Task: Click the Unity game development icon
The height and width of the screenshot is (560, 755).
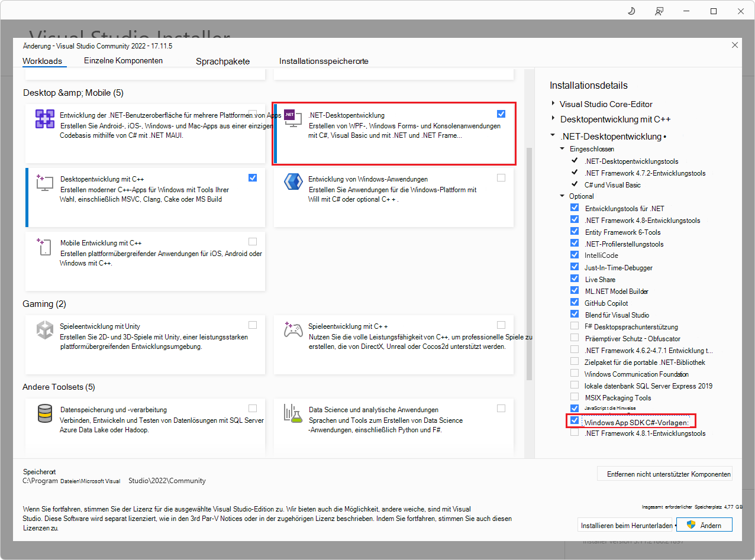Action: click(x=45, y=329)
